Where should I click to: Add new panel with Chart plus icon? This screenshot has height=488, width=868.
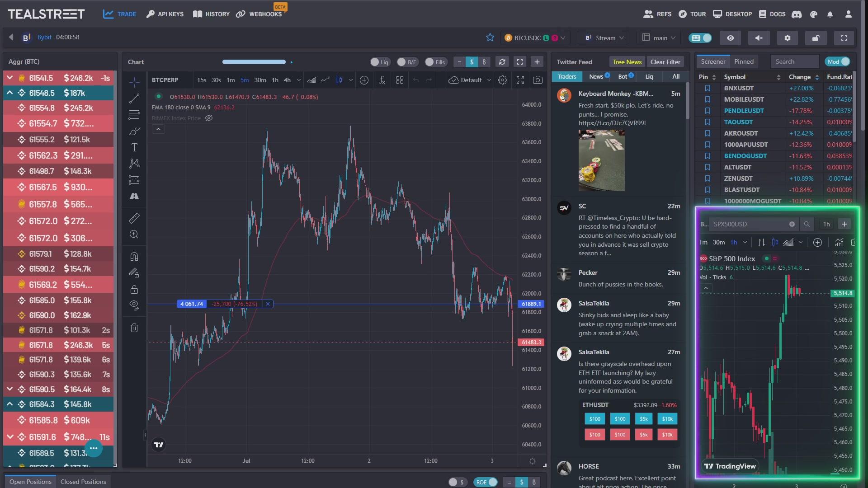pyautogui.click(x=537, y=62)
